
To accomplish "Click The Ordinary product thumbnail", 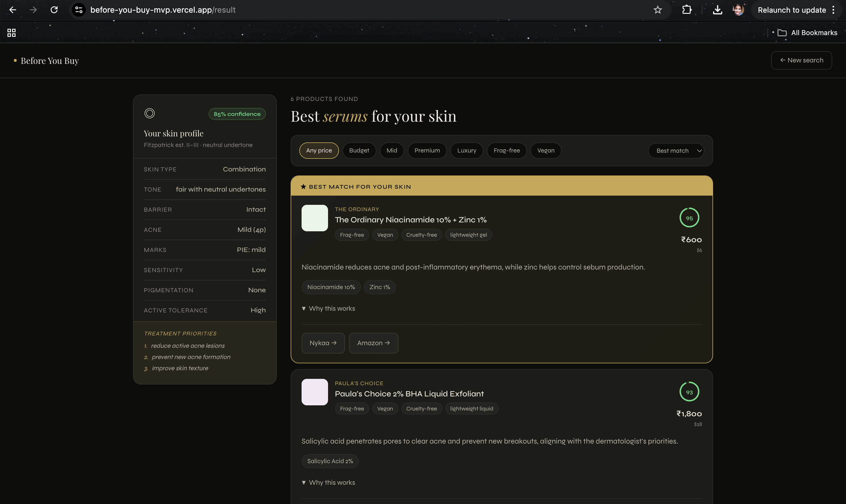I will tap(315, 218).
